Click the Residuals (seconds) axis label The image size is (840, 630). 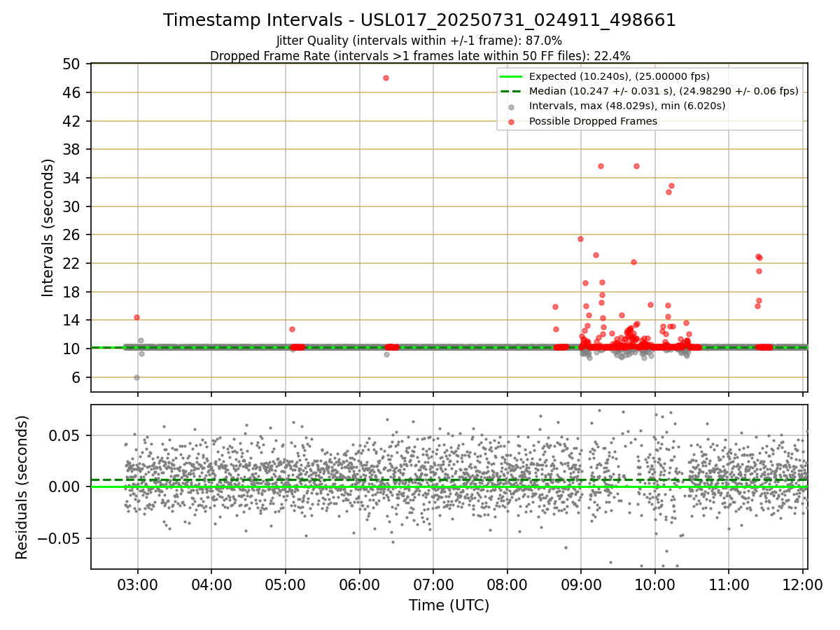(22, 487)
